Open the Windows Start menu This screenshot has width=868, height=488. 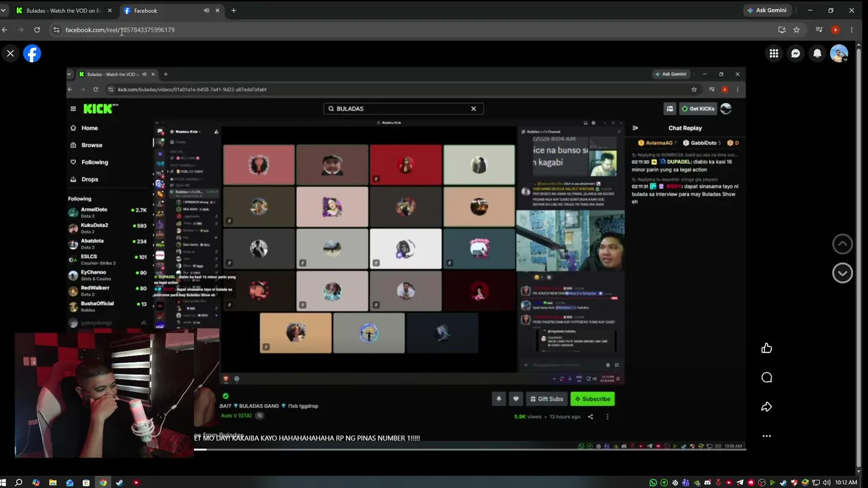tap(3, 483)
